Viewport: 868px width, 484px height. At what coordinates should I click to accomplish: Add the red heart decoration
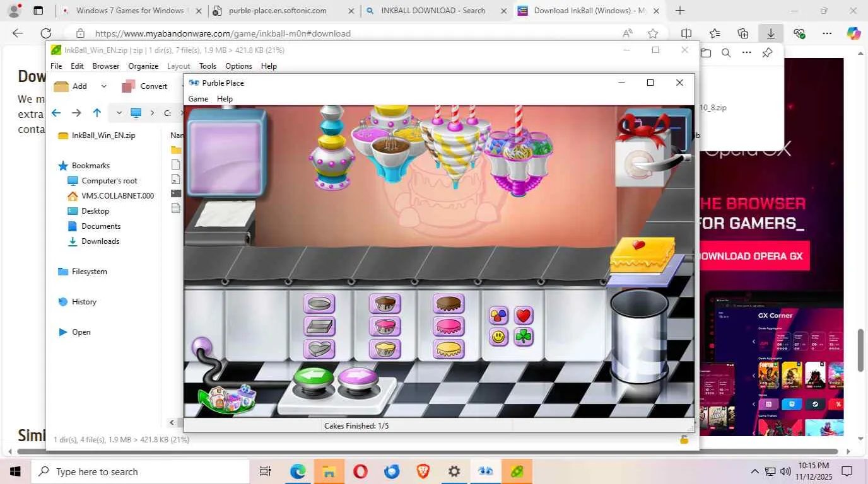524,315
